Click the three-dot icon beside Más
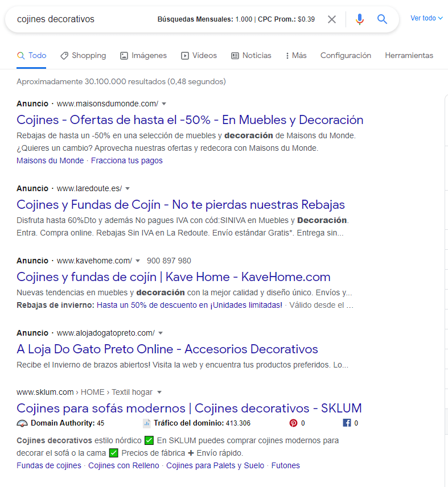Image resolution: width=448 pixels, height=487 pixels. [x=287, y=56]
